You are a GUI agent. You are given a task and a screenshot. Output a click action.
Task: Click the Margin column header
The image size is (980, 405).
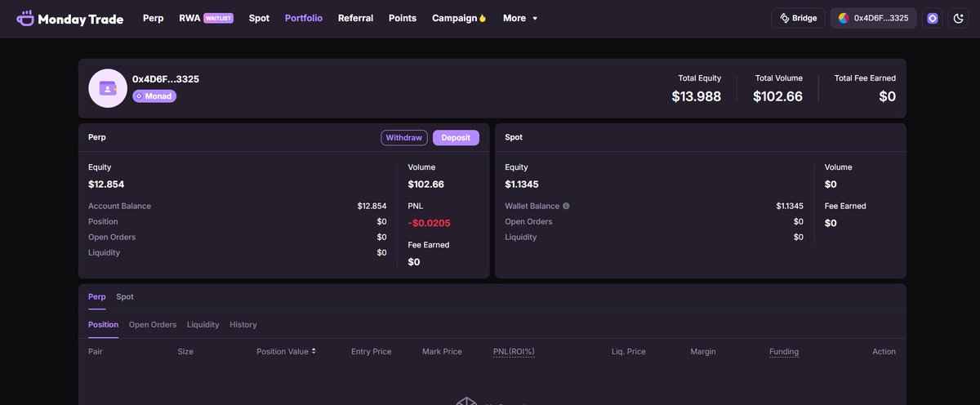point(703,351)
